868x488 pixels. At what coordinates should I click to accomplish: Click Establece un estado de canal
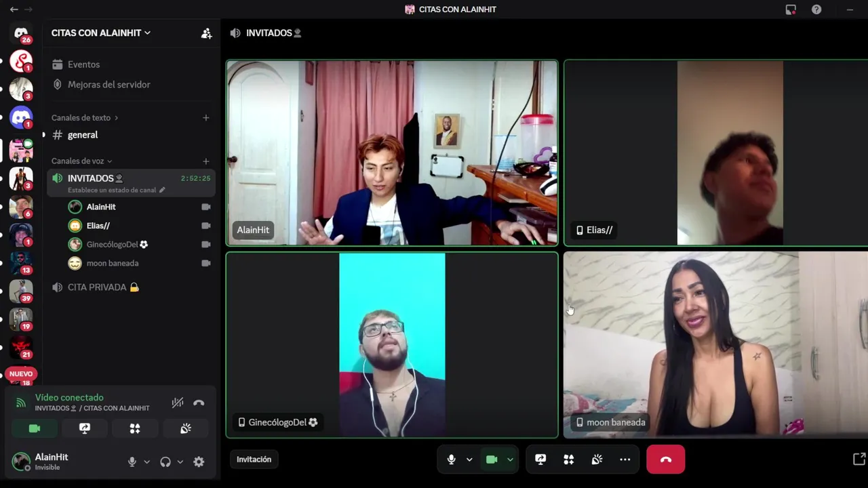tap(116, 190)
